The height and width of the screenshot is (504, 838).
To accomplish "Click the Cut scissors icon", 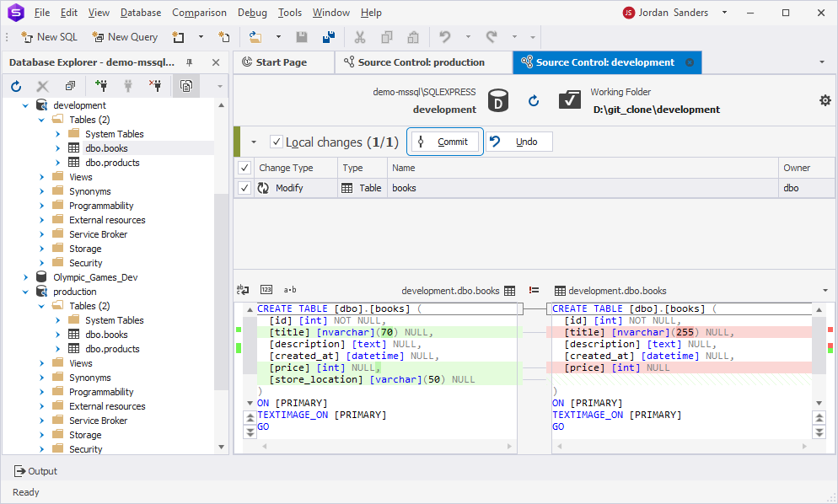I will coord(360,37).
